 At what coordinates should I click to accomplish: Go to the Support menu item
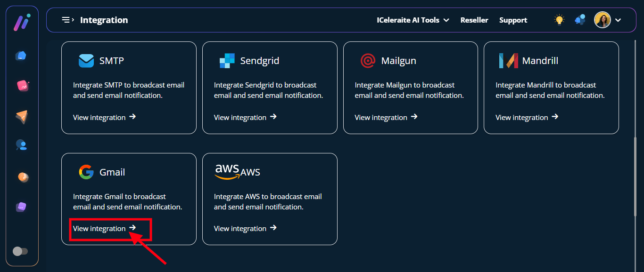click(513, 20)
